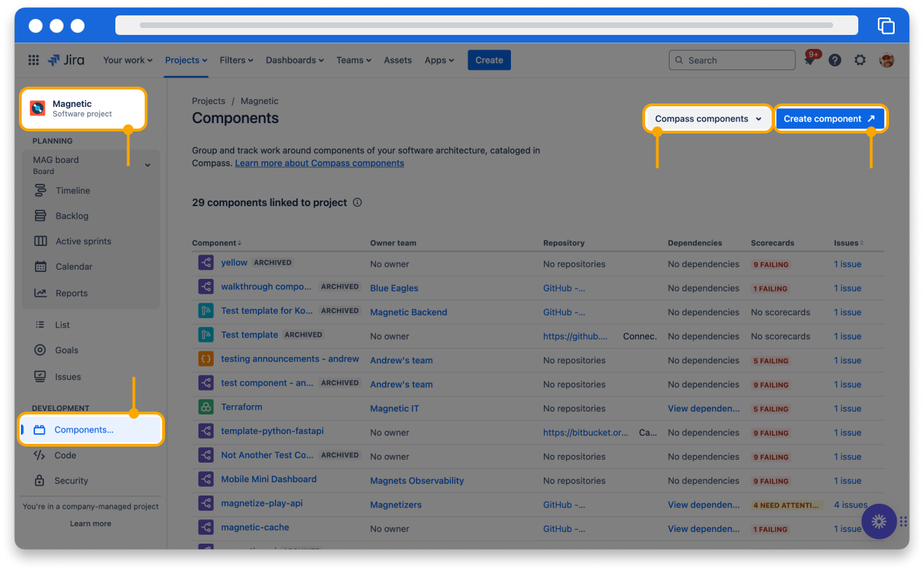Open the app switcher grid icon
Screen dimensions: 924x571
(x=34, y=60)
